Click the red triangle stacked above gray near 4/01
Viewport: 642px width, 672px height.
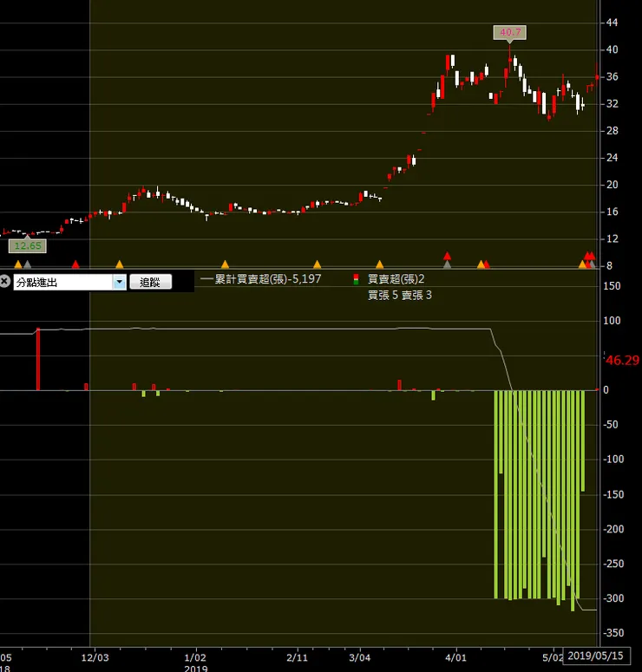447,256
